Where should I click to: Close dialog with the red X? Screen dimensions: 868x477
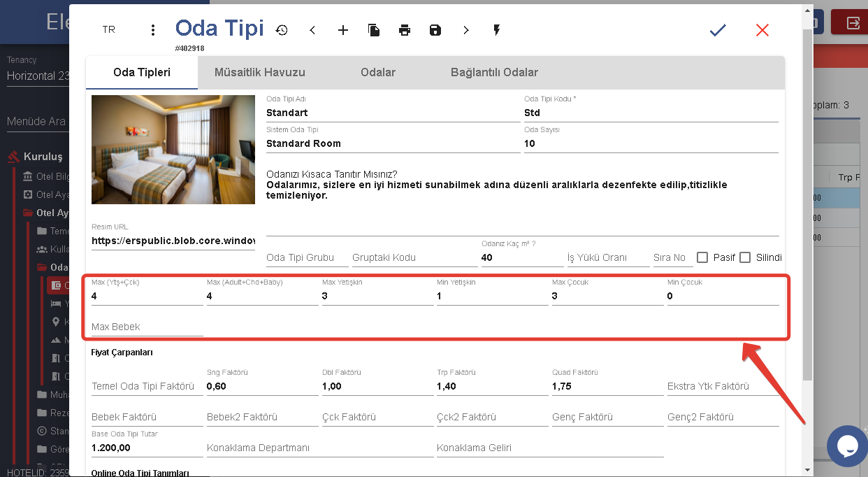(762, 30)
